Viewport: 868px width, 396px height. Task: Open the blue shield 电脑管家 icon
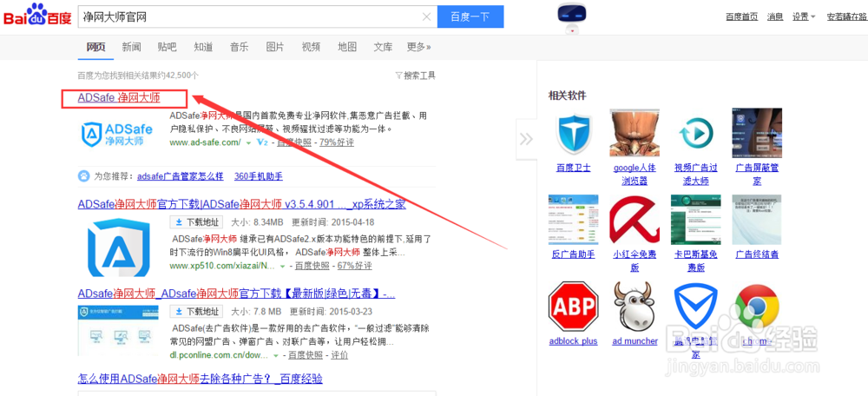695,307
